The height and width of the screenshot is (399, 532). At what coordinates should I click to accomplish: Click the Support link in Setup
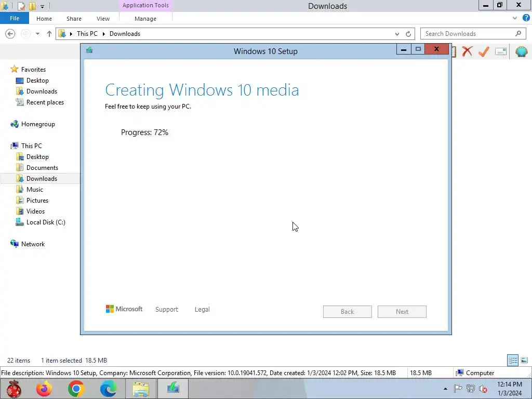tap(167, 310)
